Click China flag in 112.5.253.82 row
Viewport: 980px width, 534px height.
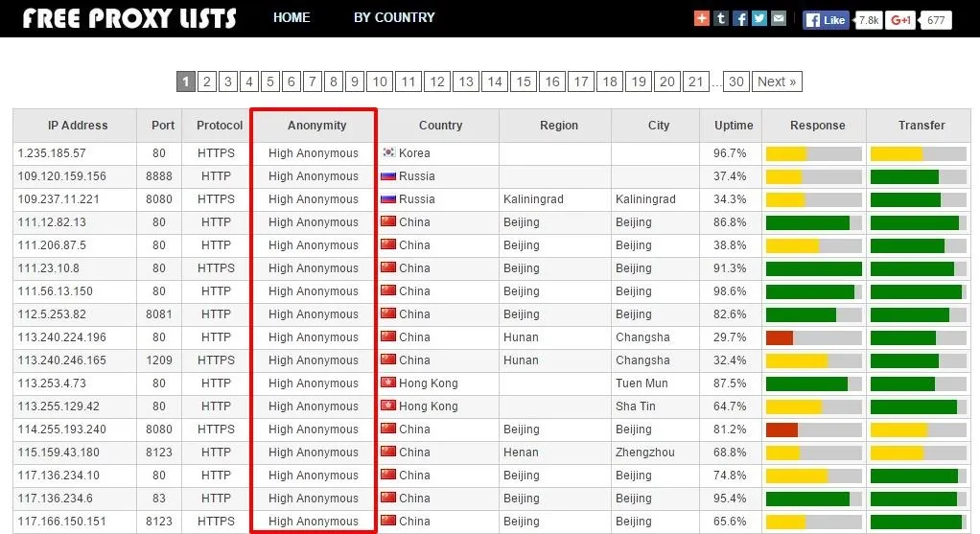click(388, 313)
